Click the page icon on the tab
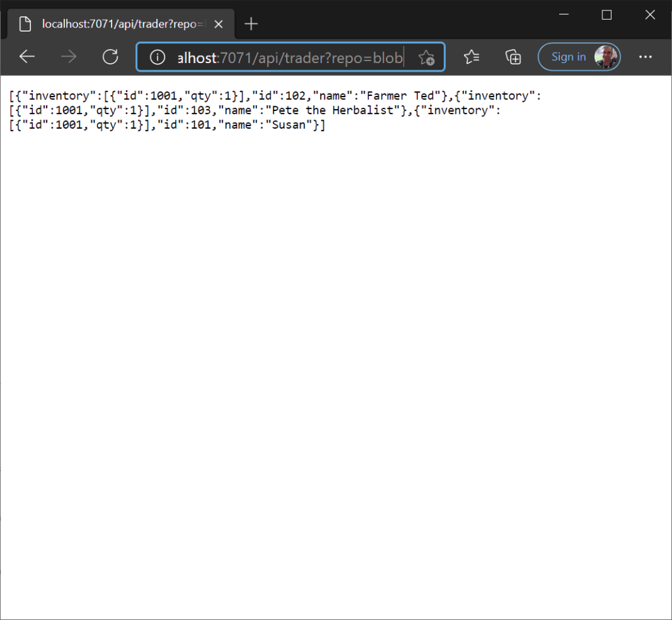 tap(25, 24)
